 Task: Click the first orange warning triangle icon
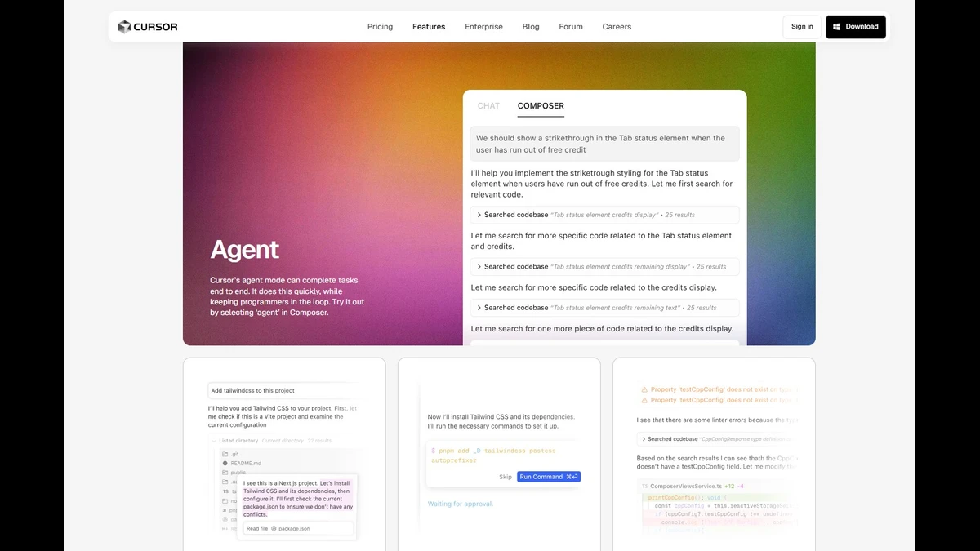coord(644,389)
